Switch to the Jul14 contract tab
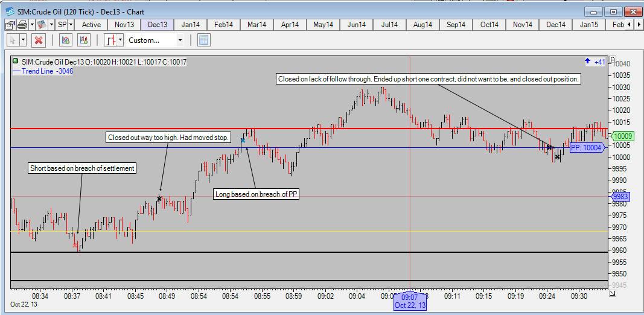This screenshot has width=644, height=315. [389, 25]
